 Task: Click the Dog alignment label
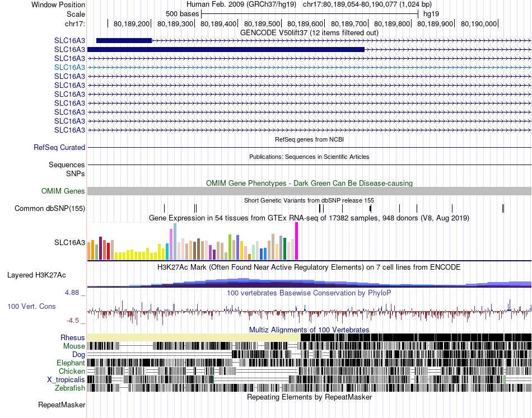78,355
